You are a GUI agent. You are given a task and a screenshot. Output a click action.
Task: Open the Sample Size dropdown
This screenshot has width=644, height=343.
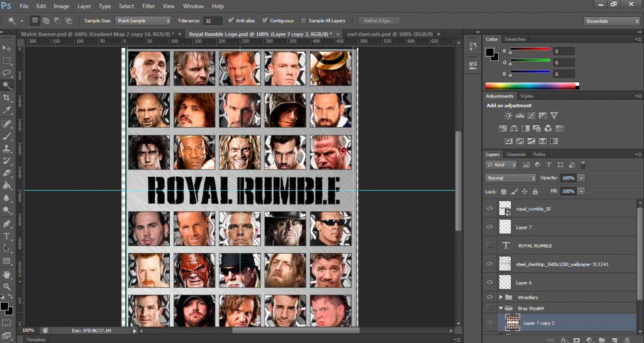(x=143, y=21)
